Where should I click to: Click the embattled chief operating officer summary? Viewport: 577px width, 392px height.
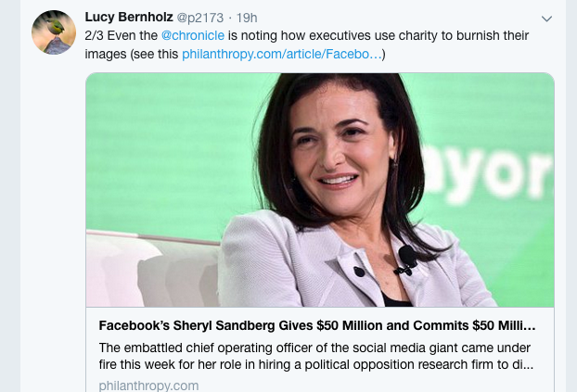(x=317, y=355)
